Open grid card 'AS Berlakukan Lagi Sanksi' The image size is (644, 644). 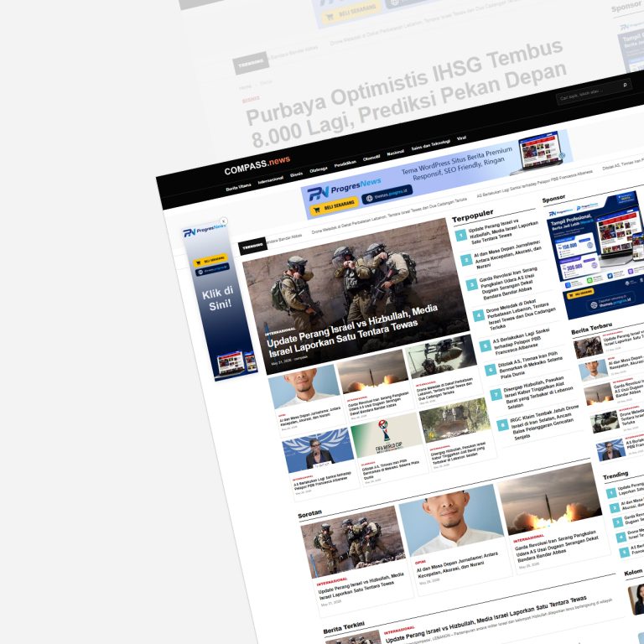coord(323,481)
